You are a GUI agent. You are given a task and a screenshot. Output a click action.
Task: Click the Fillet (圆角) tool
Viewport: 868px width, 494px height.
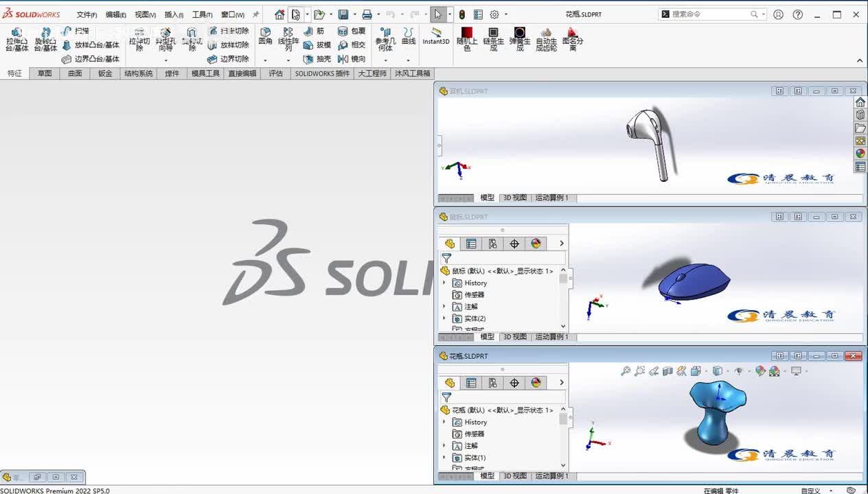265,36
